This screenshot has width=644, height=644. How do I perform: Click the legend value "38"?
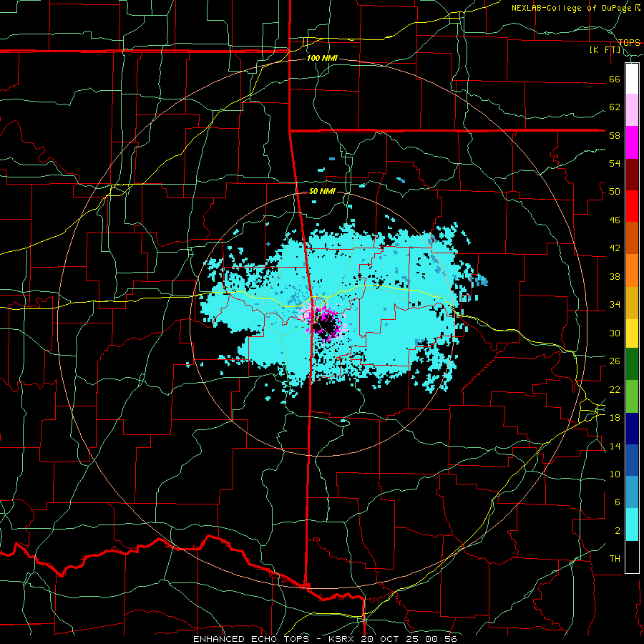[615, 276]
